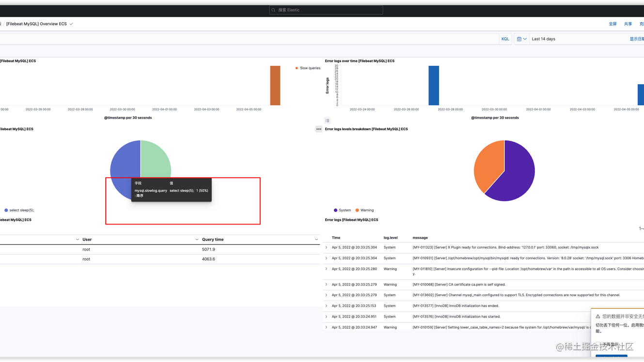Click the Query time column header

(x=213, y=240)
